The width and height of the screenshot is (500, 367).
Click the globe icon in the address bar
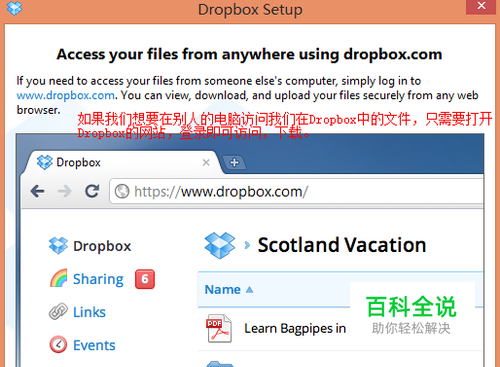[x=122, y=192]
